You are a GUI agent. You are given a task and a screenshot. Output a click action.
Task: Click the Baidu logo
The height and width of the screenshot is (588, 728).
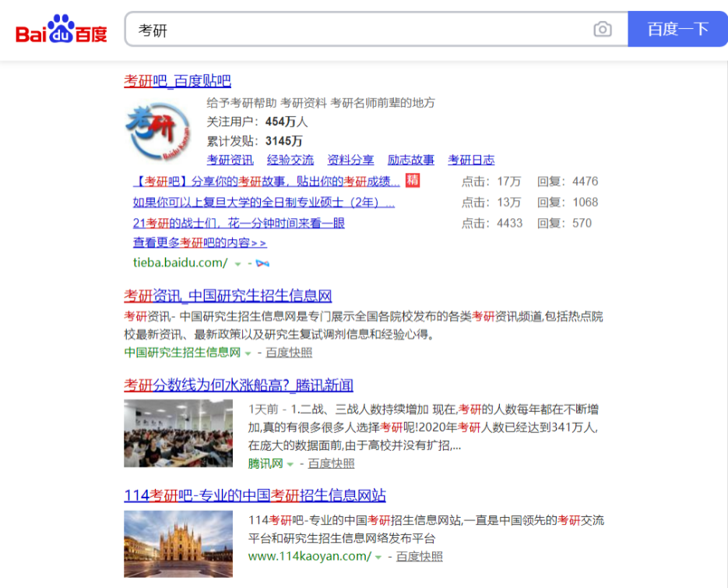[62, 30]
